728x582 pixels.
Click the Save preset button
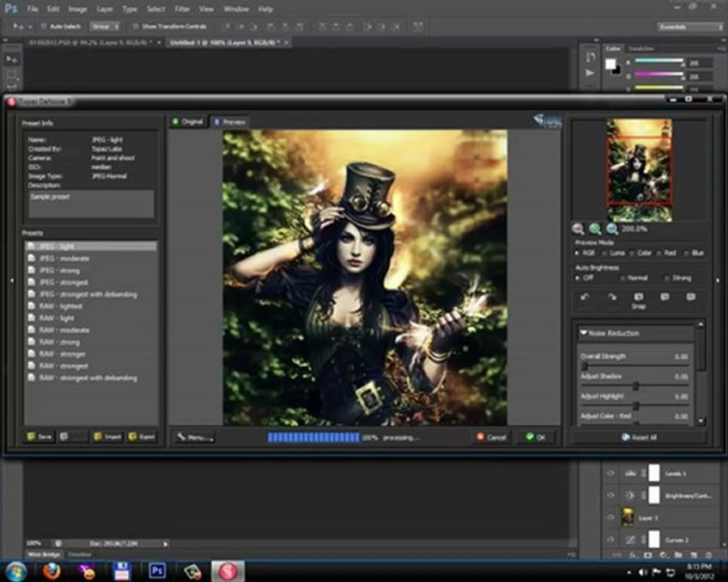40,436
